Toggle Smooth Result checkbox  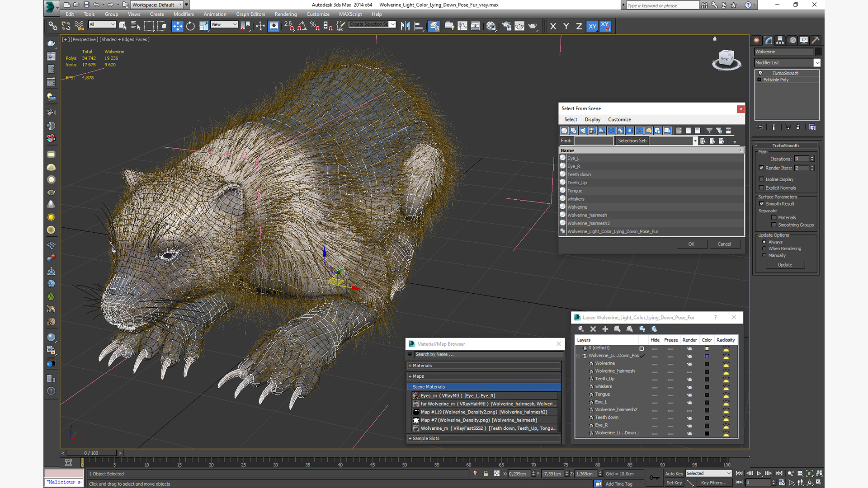coord(762,204)
